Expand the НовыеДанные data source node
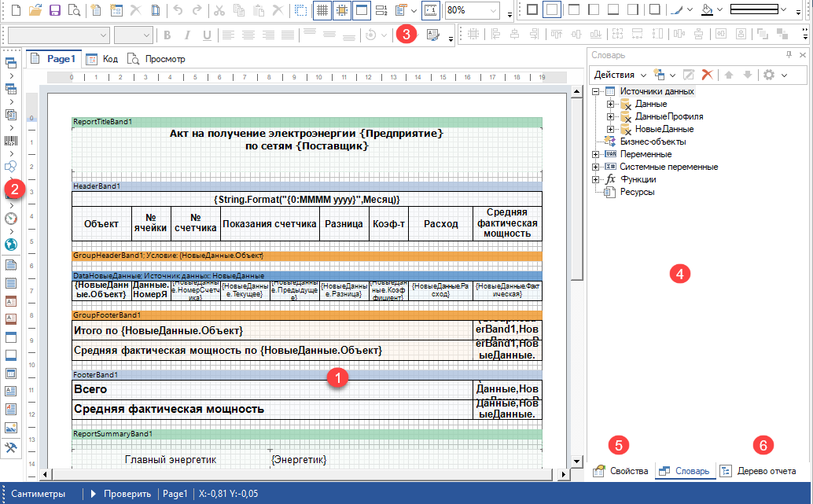The height and width of the screenshot is (504, 813). point(611,129)
